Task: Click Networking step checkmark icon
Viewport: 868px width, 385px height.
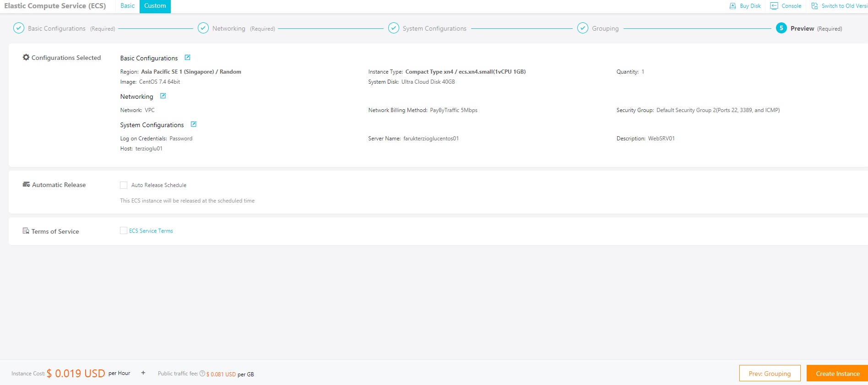Action: (x=203, y=28)
